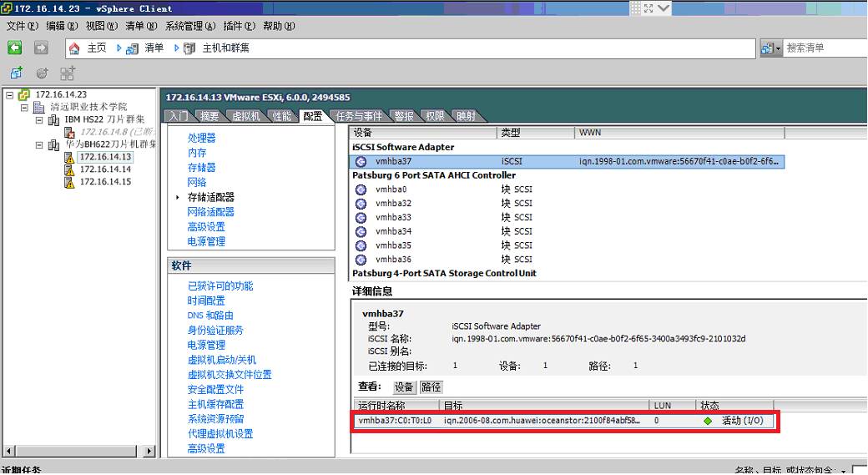Switch to the 摘要 tab
Screen dimensions: 868x475
pyautogui.click(x=209, y=116)
